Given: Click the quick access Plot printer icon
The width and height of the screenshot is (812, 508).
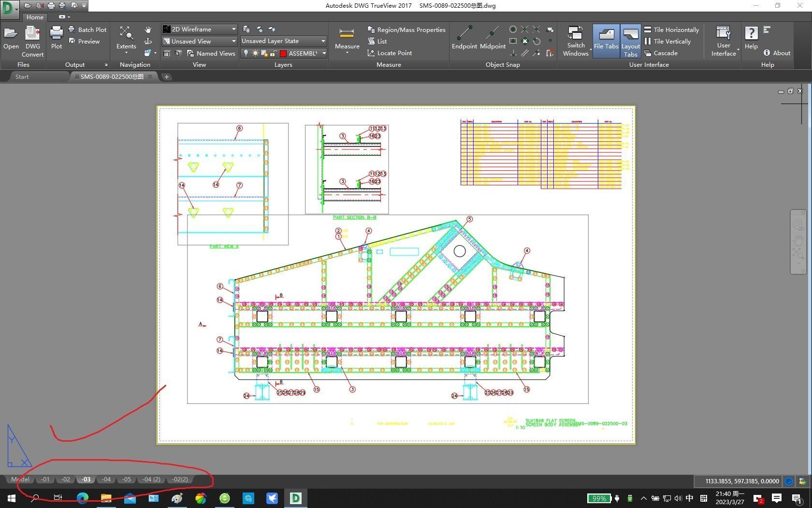Looking at the screenshot, I should tap(51, 5).
